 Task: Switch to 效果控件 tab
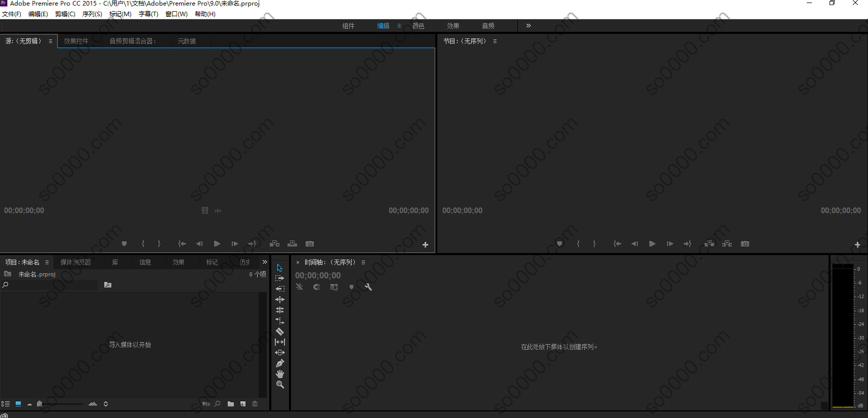click(76, 41)
